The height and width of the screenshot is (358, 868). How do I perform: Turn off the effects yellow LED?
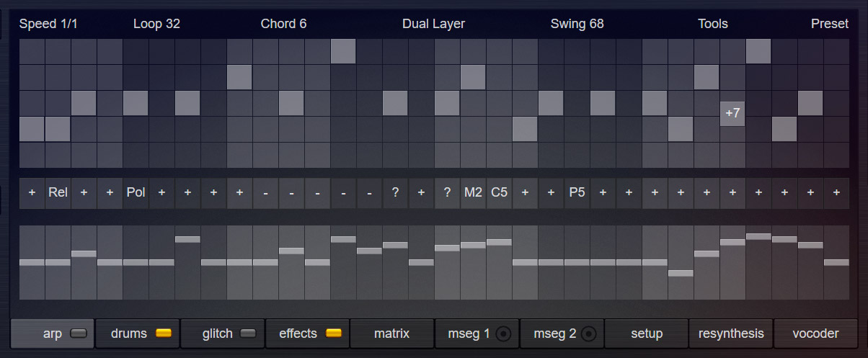333,334
